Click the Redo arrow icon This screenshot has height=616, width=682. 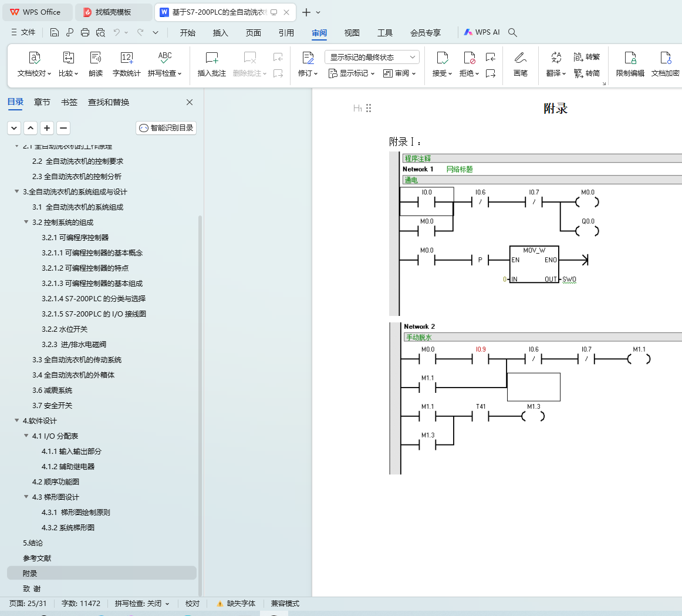coord(140,32)
